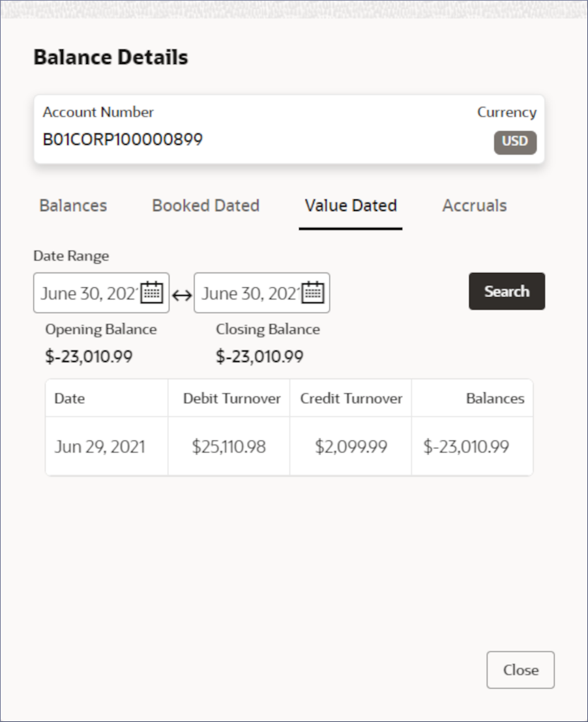Image resolution: width=588 pixels, height=722 pixels.
Task: Open the end date calendar picker
Action: click(x=313, y=293)
